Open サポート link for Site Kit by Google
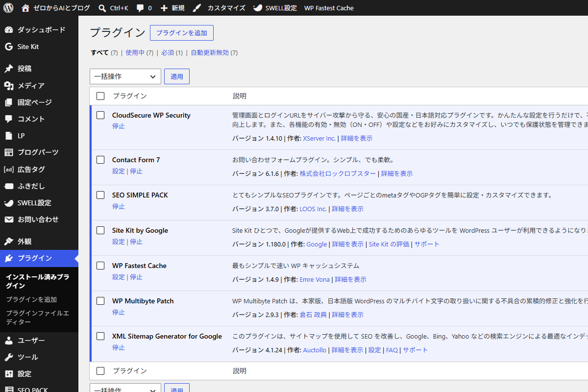The height and width of the screenshot is (392, 588). coord(427,244)
